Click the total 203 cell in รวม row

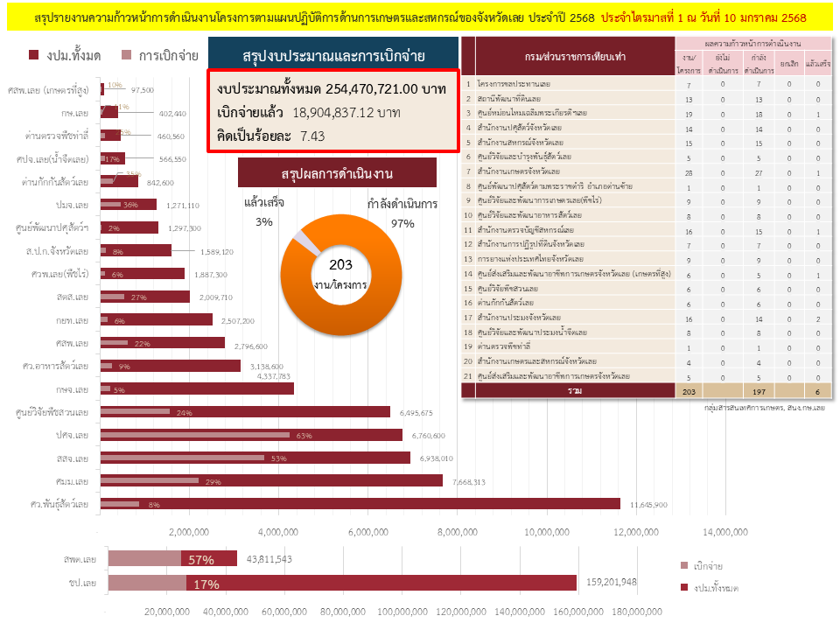[689, 392]
